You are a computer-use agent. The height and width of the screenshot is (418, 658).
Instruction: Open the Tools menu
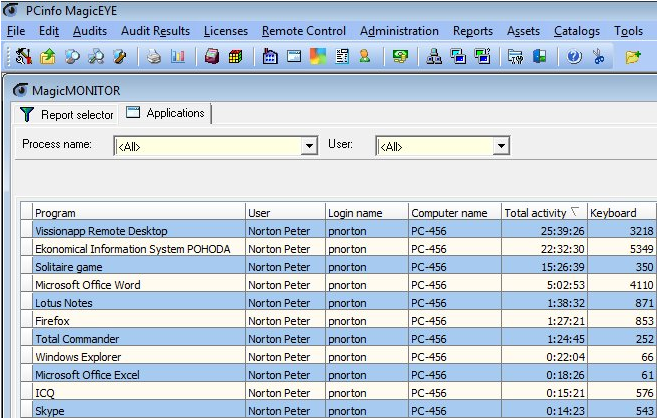coord(629,31)
